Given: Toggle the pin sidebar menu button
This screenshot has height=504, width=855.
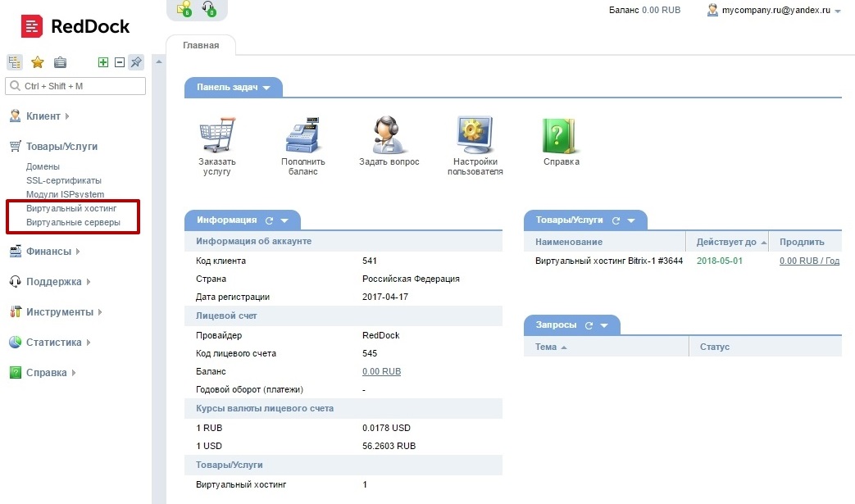Looking at the screenshot, I should [x=136, y=62].
